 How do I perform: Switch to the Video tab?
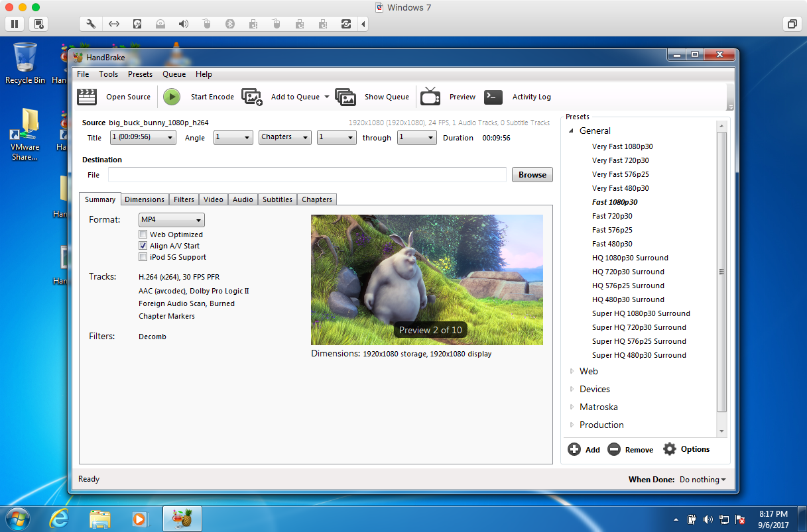[214, 199]
